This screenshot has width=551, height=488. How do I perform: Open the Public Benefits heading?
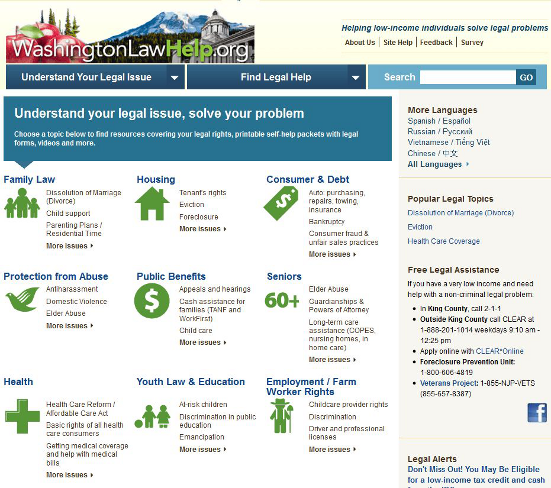click(x=171, y=276)
